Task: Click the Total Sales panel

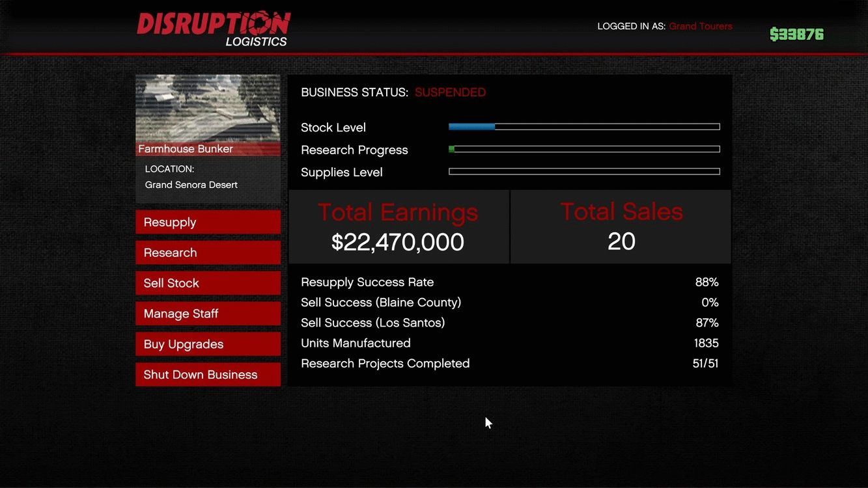Action: (621, 227)
